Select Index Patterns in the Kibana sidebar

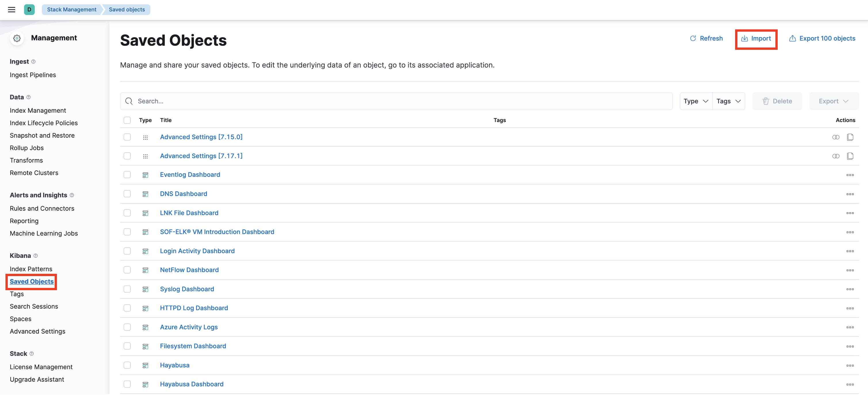click(31, 269)
